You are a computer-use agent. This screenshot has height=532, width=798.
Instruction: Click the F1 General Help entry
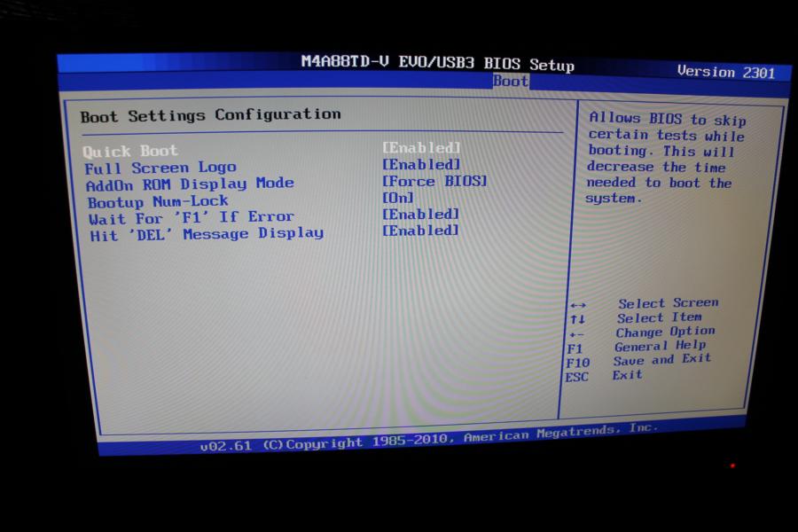(x=637, y=347)
